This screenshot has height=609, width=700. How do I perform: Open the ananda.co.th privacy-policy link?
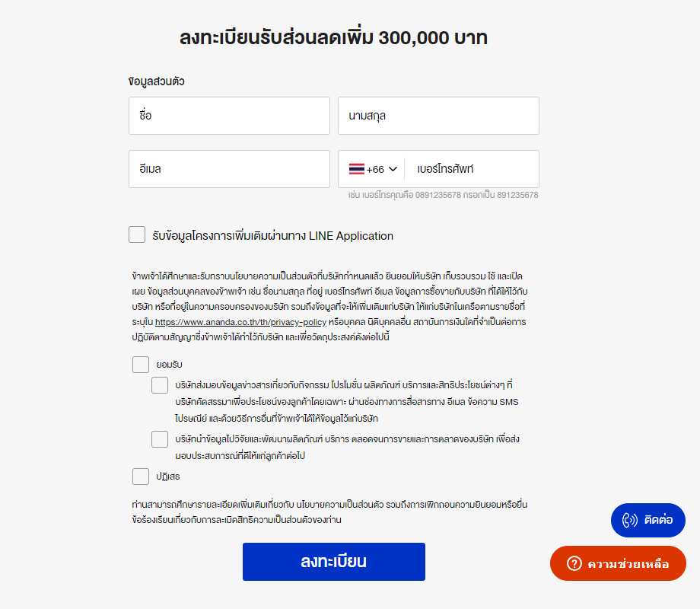pyautogui.click(x=241, y=322)
